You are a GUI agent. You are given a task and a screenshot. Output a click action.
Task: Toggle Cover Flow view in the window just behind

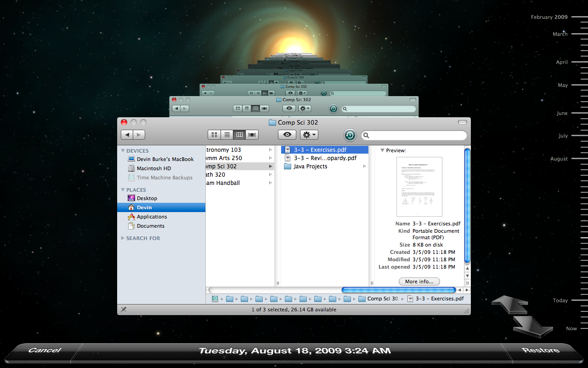pos(265,109)
